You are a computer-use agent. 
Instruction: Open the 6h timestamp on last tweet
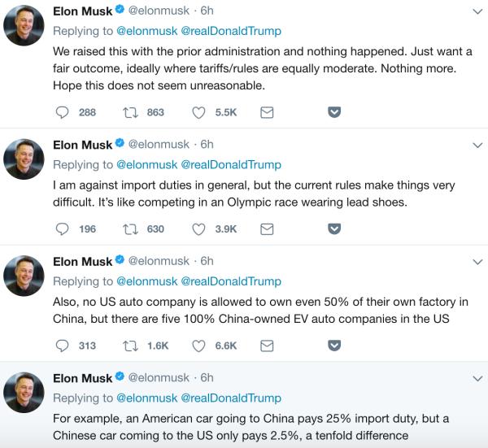coord(207,378)
